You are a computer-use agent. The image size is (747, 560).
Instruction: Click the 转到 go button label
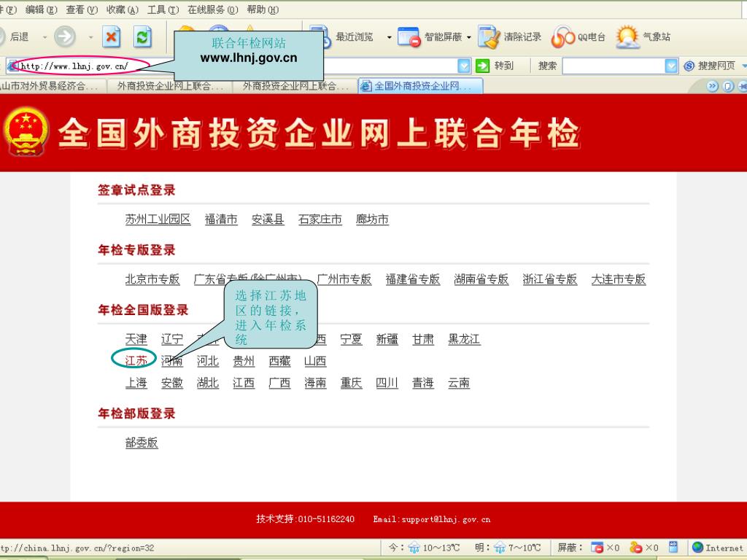(x=504, y=66)
